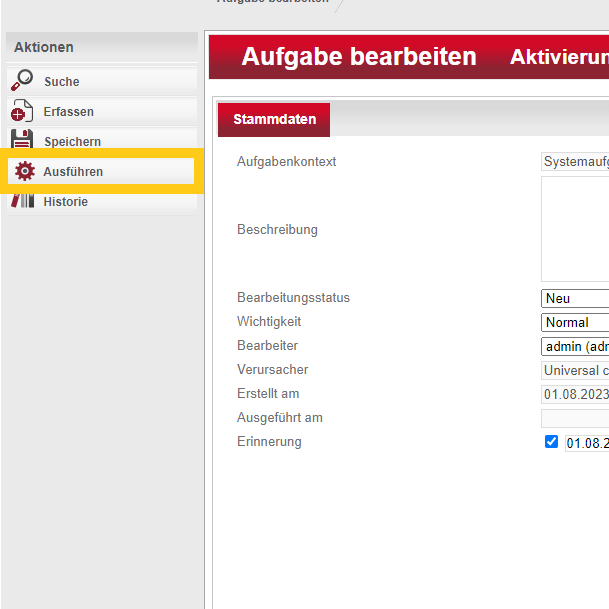Click the floppy disk Speichern icon

pyautogui.click(x=22, y=140)
